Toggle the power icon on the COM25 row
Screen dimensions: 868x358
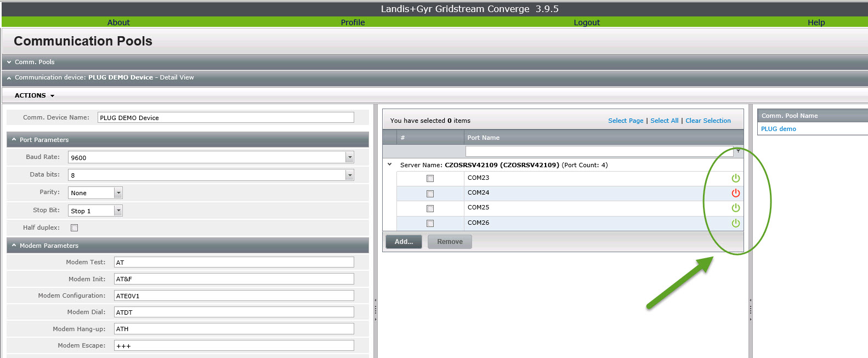tap(736, 208)
